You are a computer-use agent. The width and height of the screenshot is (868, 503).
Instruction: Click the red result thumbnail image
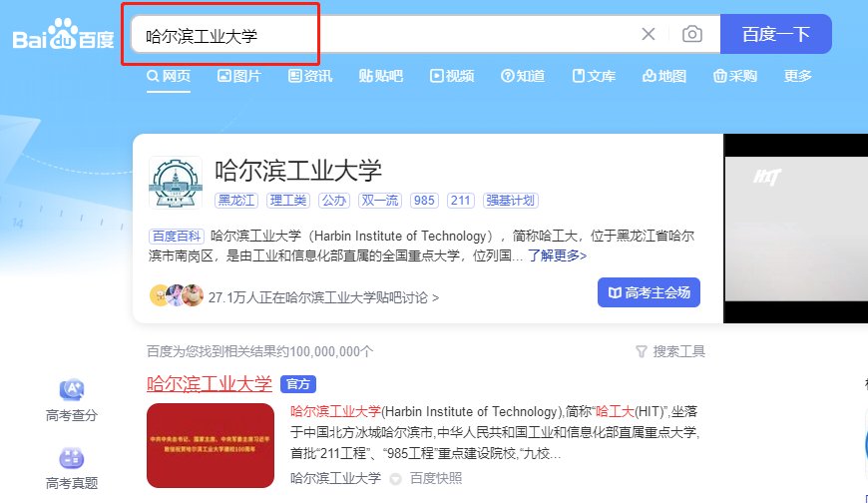tap(211, 445)
